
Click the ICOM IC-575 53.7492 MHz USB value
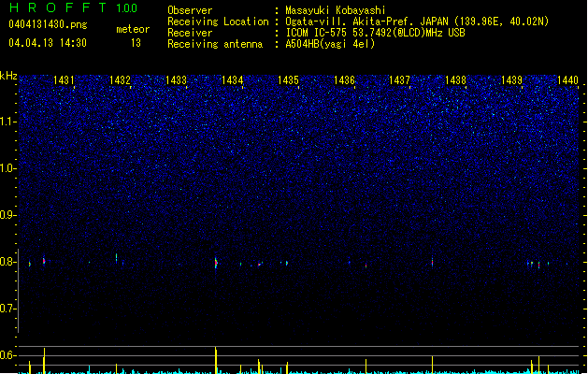[x=376, y=33]
